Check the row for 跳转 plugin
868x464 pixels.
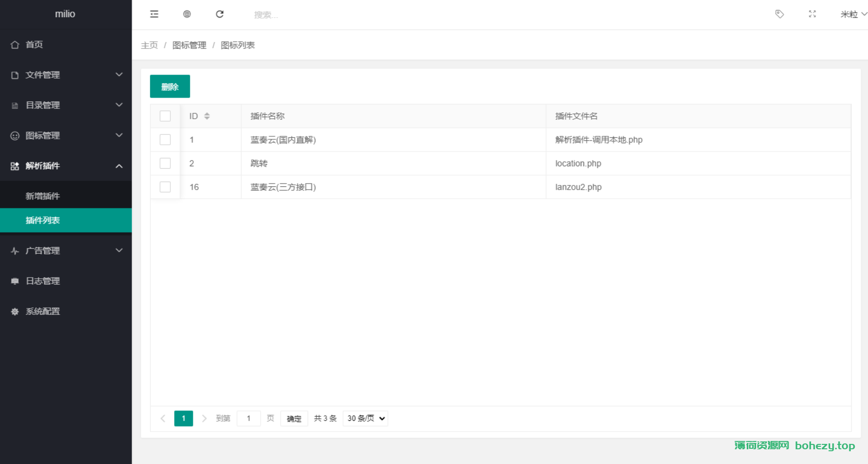coord(165,163)
